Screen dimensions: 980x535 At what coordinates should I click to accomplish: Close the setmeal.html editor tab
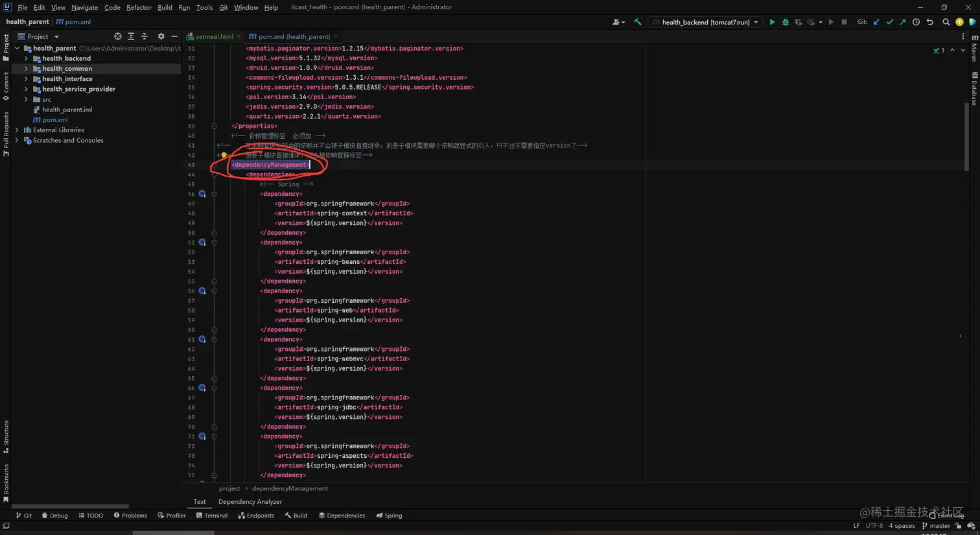239,36
